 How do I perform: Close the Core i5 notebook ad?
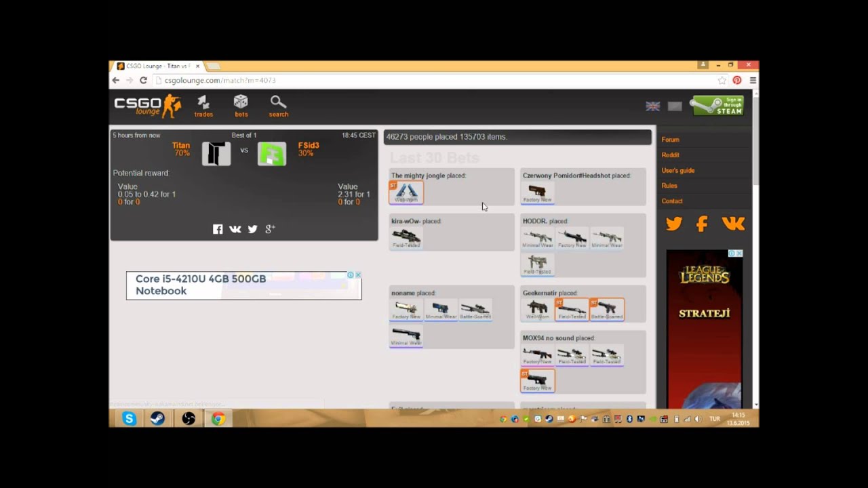point(358,275)
